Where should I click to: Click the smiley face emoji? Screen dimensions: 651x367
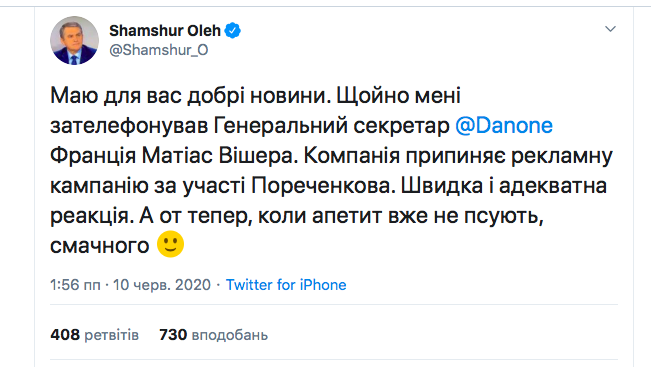(x=170, y=244)
